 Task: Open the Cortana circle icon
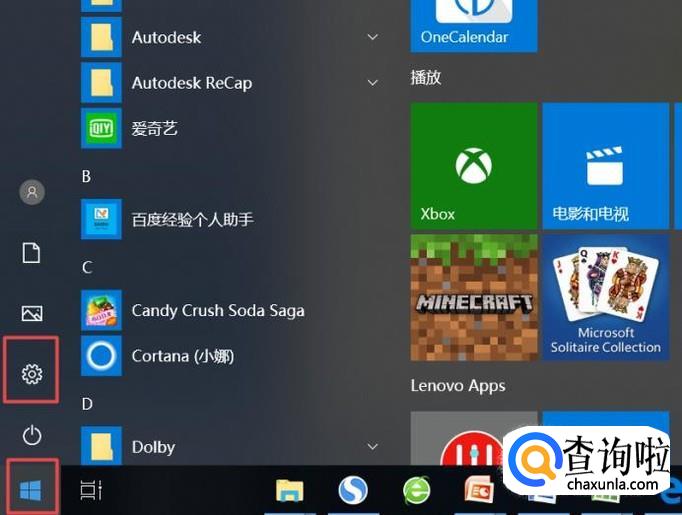101,356
